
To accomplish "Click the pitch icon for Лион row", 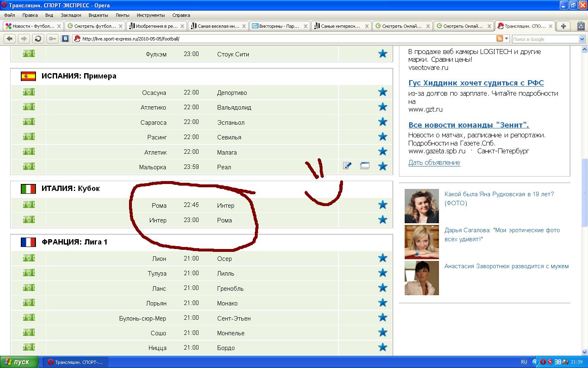I will coord(29,258).
